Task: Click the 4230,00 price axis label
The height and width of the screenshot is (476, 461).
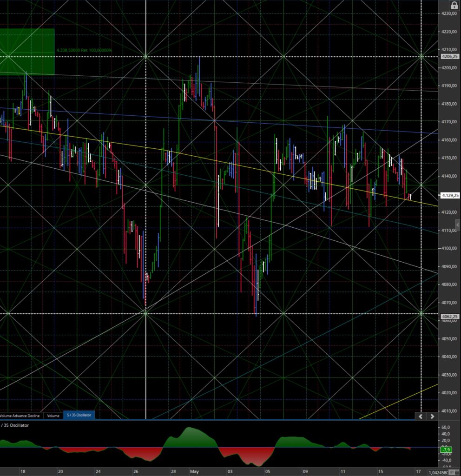Action: (449, 13)
